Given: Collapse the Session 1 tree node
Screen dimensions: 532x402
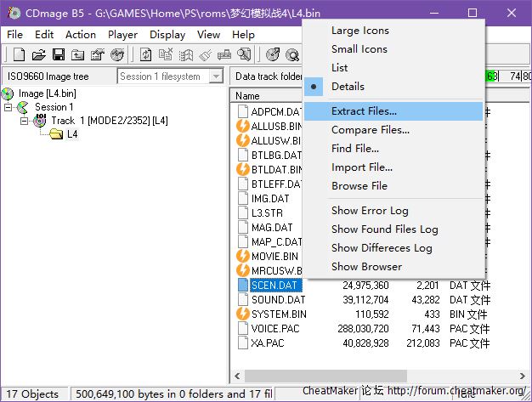Looking at the screenshot, I should [9, 107].
